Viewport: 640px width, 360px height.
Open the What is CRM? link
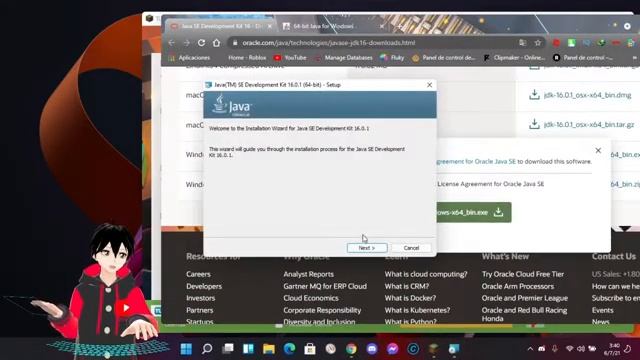pyautogui.click(x=407, y=286)
